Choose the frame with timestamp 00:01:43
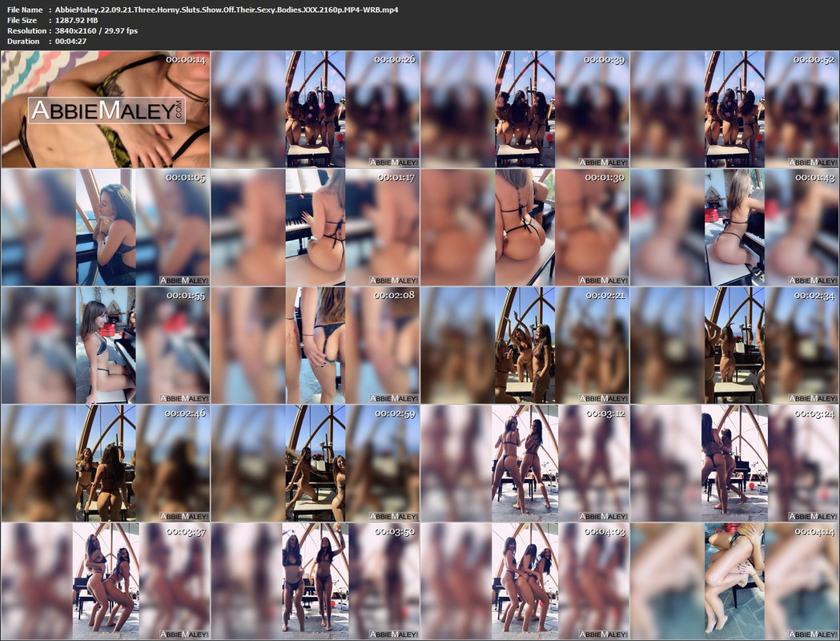Viewport: 840px width, 641px height. 734,228
